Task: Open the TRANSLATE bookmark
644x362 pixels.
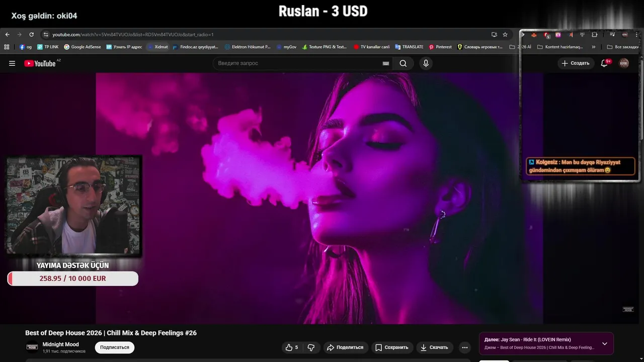Action: pos(409,47)
